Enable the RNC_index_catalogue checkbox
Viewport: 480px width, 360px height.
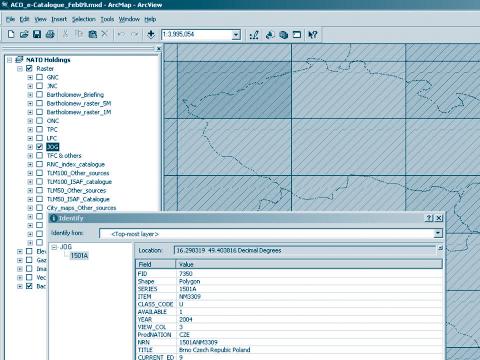(40, 164)
